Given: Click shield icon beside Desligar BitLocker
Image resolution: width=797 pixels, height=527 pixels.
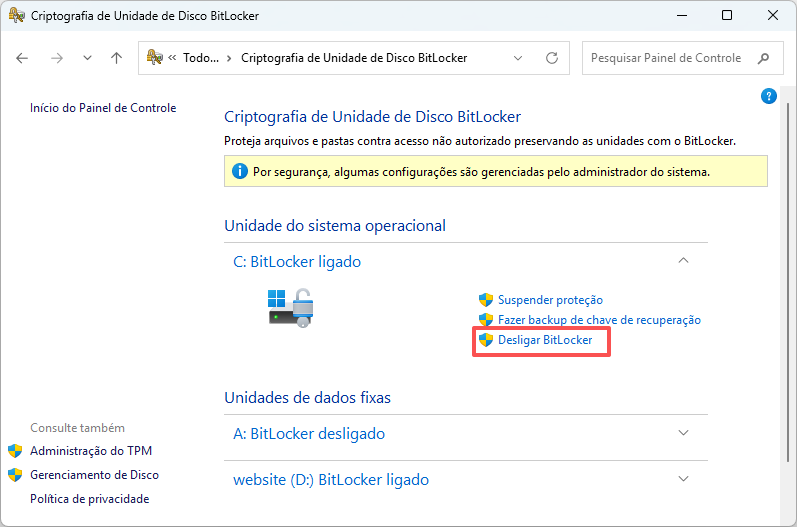Looking at the screenshot, I should pyautogui.click(x=486, y=340).
